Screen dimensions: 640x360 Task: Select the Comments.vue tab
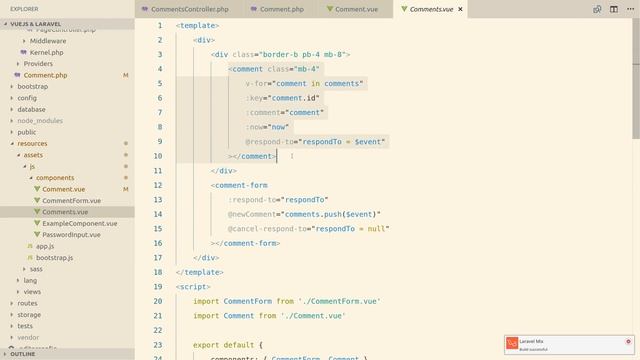pos(431,9)
